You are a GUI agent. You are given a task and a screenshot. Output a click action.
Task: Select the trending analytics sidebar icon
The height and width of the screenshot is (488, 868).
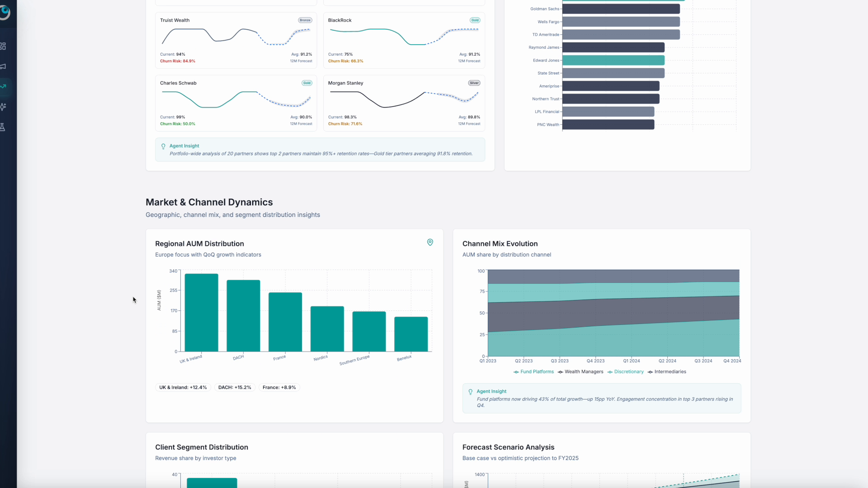click(x=4, y=86)
